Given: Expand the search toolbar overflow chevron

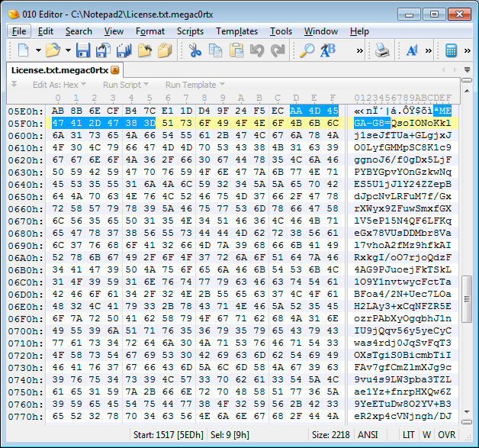Looking at the screenshot, I should click(x=360, y=50).
